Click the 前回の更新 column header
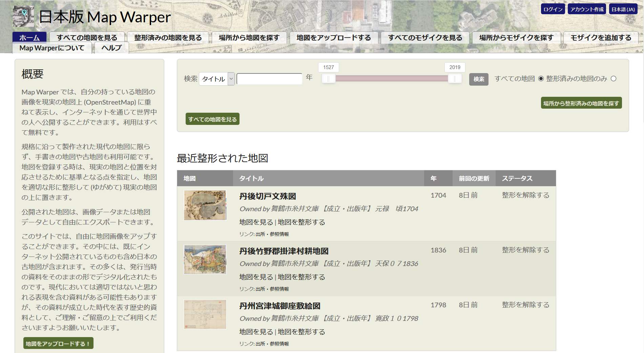 [x=474, y=178]
